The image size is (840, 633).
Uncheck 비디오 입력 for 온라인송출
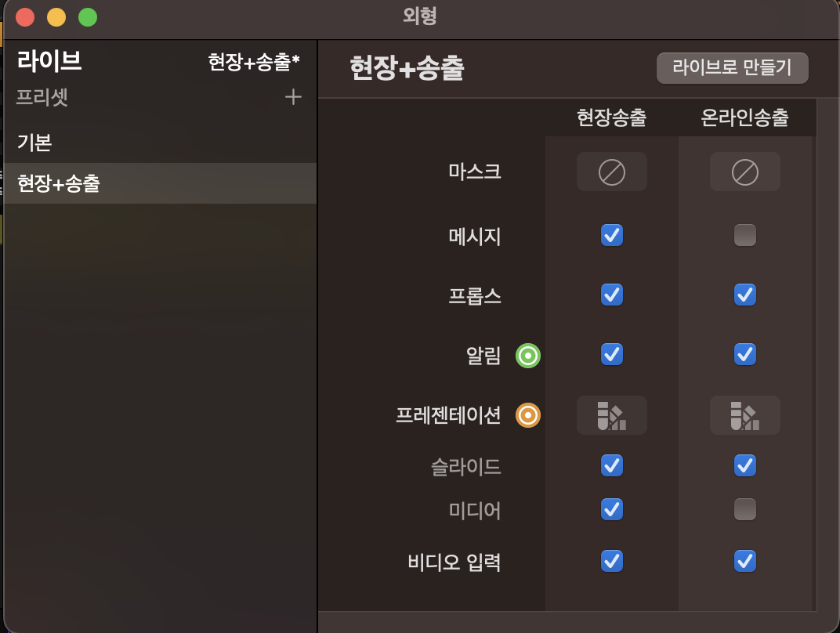tap(744, 561)
